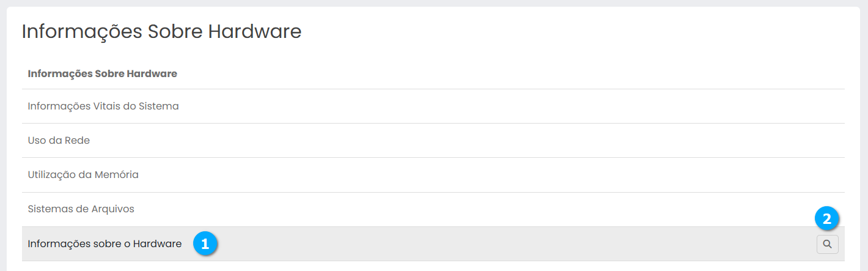Click the word Rede in the list

click(x=78, y=141)
